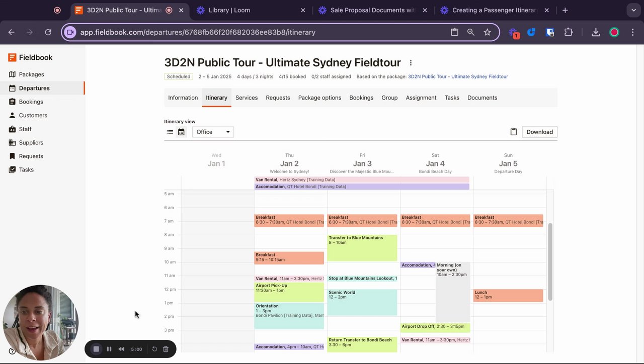Open the Scenic World event
Image resolution: width=644 pixels, height=364 pixels.
[x=362, y=302]
